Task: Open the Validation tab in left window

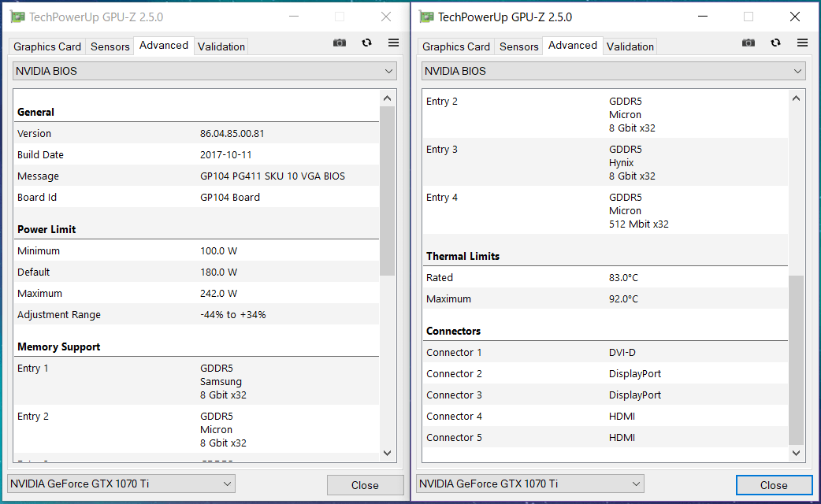Action: click(221, 46)
